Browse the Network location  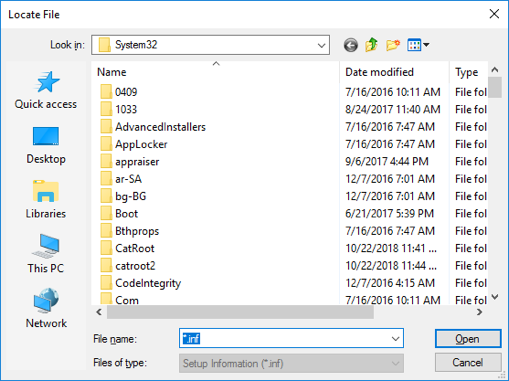tap(46, 308)
